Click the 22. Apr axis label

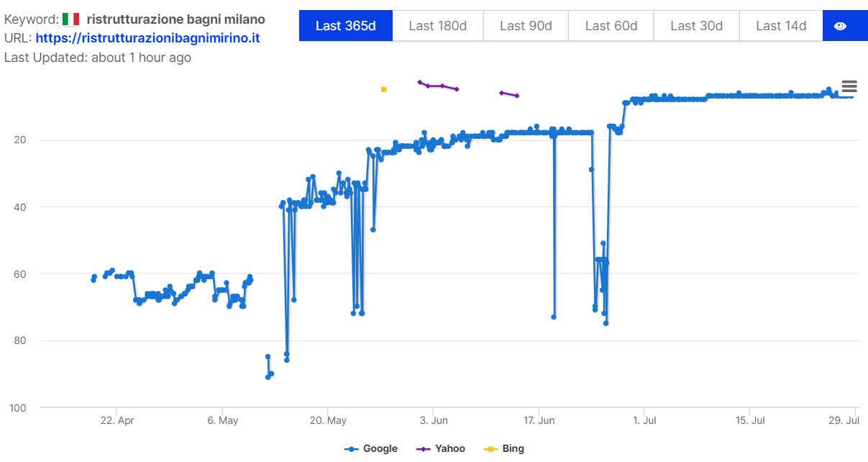tap(117, 420)
